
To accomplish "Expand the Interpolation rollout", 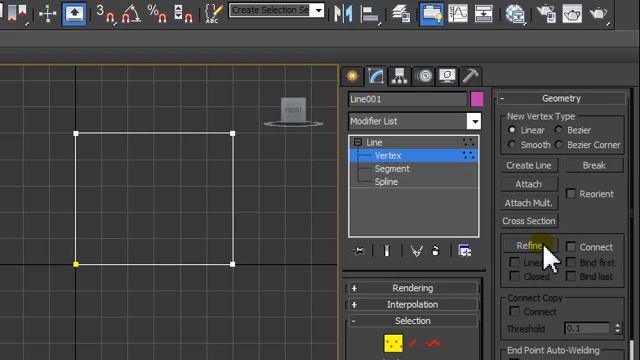I will 413,304.
